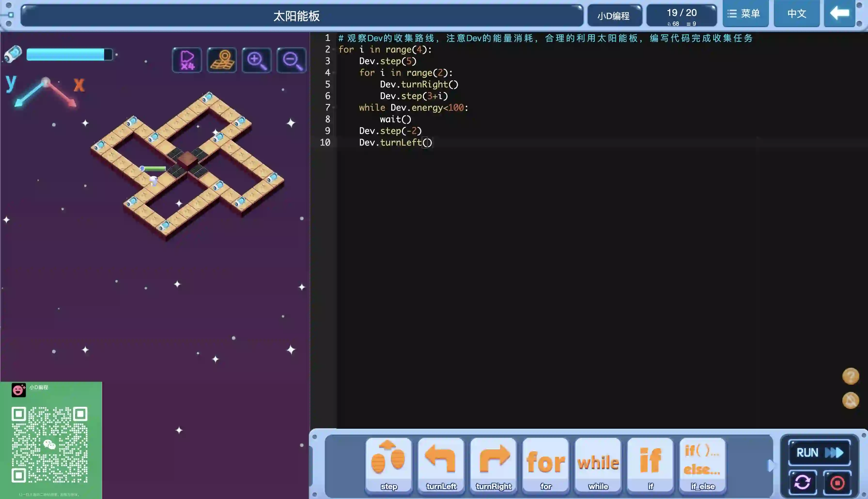The height and width of the screenshot is (499, 868).
Task: Insert a turnLeft command block
Action: [441, 465]
